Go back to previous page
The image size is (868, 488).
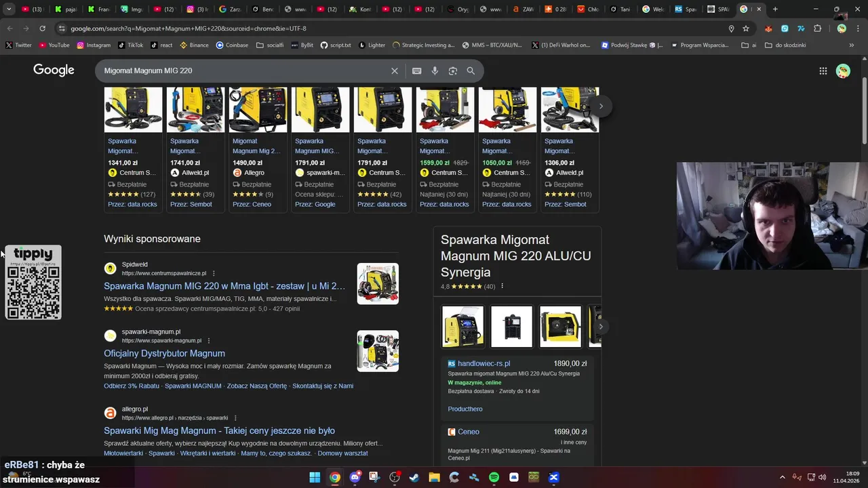tap(9, 28)
